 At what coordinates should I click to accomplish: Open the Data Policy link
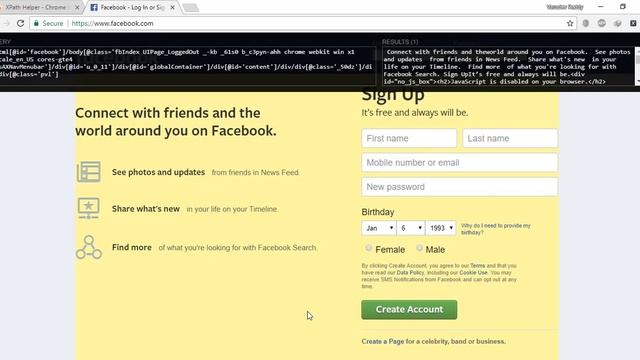(410, 273)
